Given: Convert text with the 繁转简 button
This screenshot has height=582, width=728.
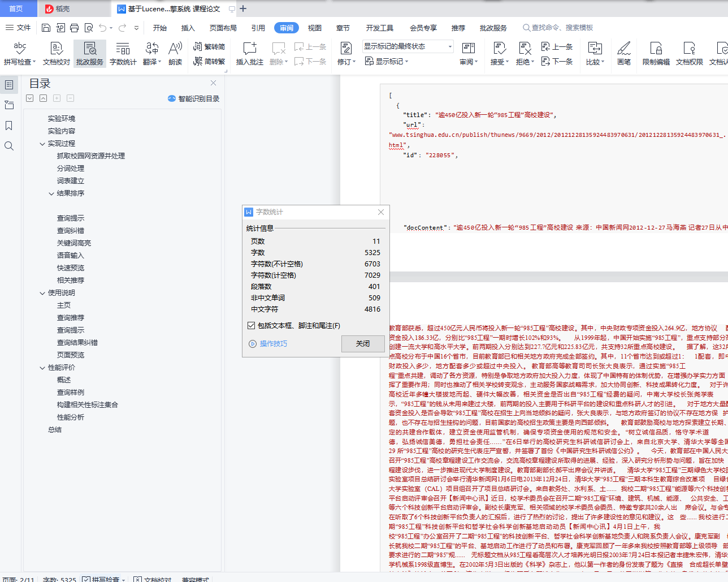Looking at the screenshot, I should click(x=209, y=46).
